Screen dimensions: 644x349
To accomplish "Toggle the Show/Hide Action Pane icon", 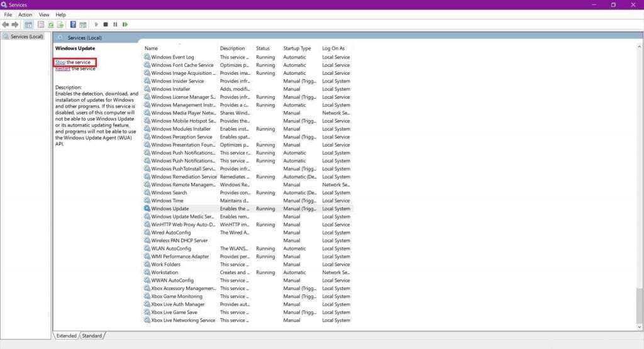I will [x=83, y=25].
